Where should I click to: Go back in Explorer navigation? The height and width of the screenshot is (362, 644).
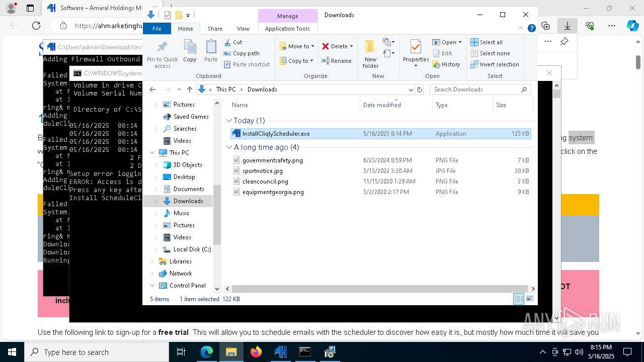[x=153, y=89]
